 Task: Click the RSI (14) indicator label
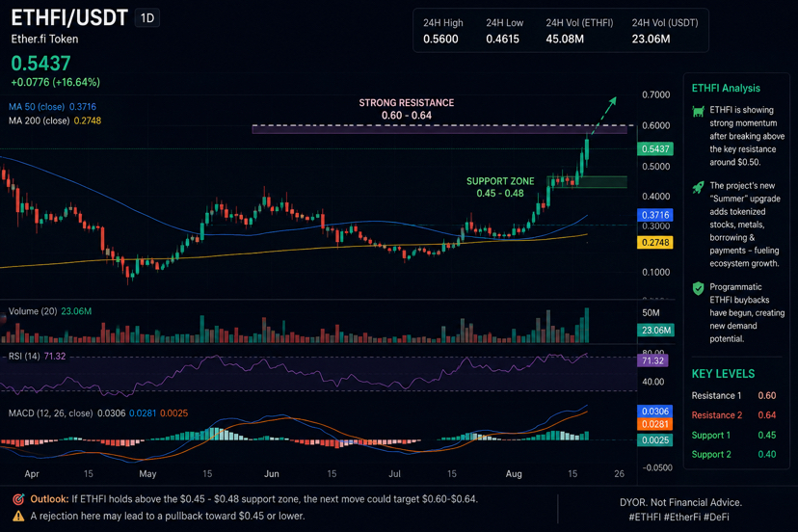pyautogui.click(x=24, y=356)
